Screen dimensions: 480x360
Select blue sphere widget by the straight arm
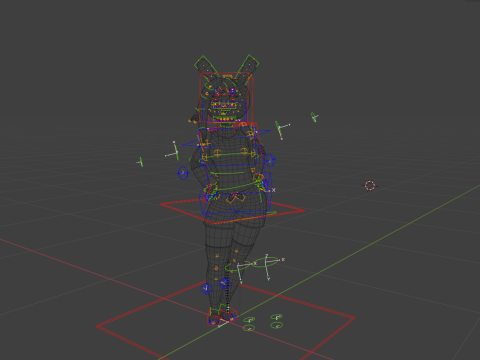click(x=270, y=160)
